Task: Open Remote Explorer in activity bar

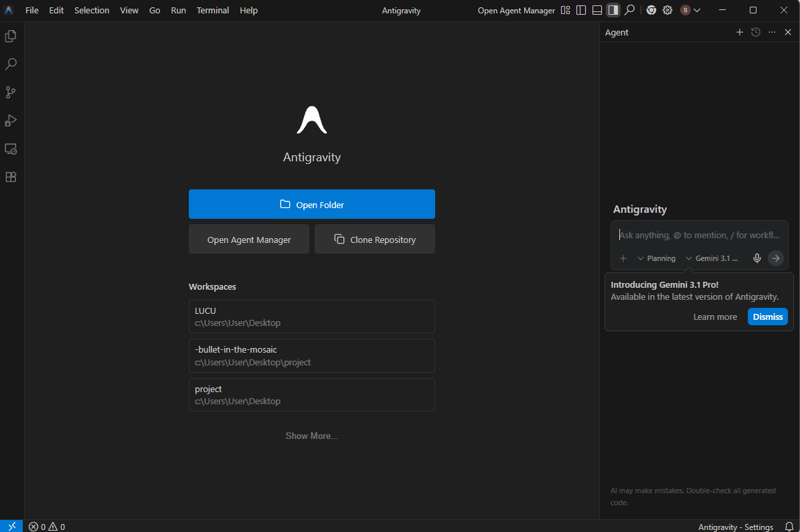Action: point(11,149)
